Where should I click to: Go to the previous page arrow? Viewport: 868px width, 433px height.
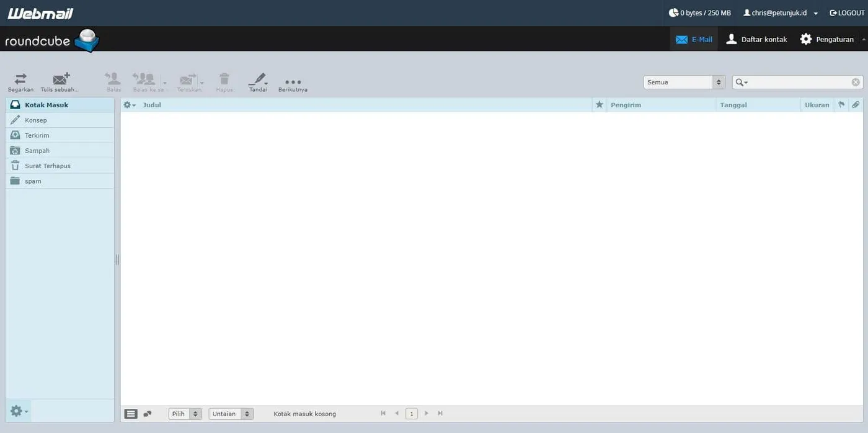click(x=397, y=413)
